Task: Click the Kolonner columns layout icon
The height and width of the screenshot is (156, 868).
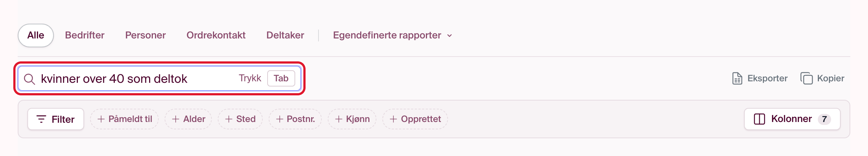Action: [x=759, y=119]
